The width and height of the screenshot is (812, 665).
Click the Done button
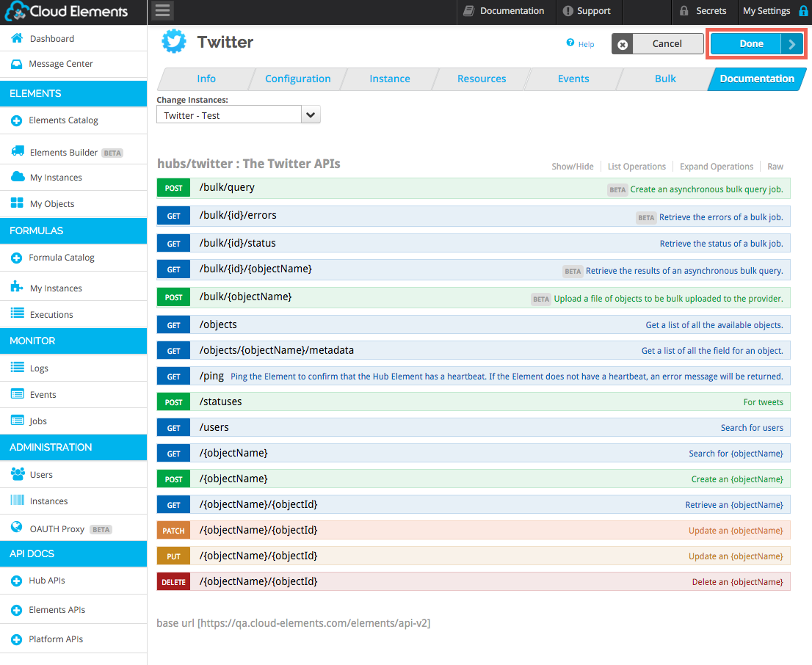pyautogui.click(x=757, y=44)
